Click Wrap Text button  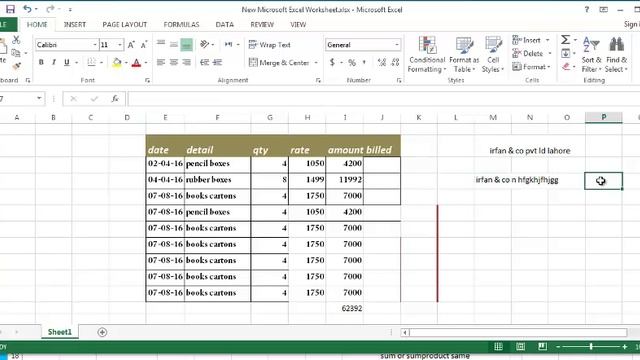click(x=269, y=44)
